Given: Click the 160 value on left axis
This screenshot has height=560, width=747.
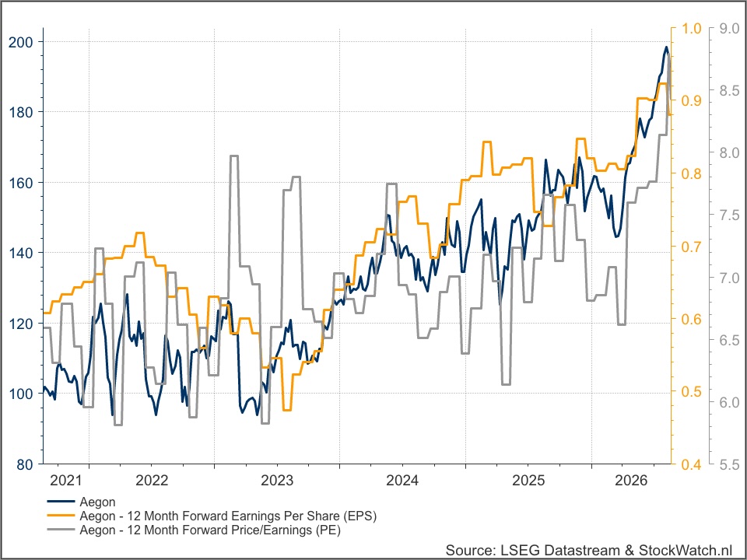Looking at the screenshot, I should pos(21,183).
